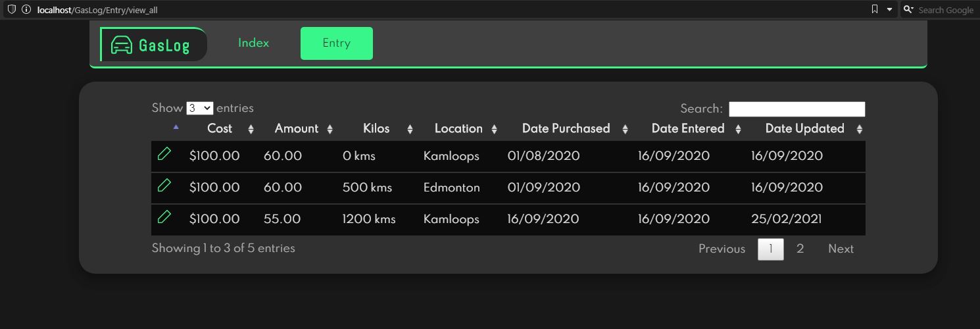Click the table Search input field
The height and width of the screenshot is (329, 980).
coord(796,109)
